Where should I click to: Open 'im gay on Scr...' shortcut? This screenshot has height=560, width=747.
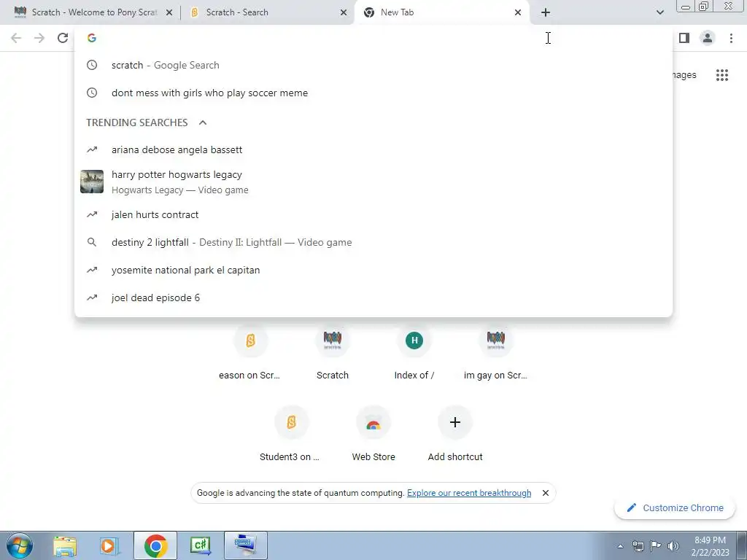(x=495, y=352)
